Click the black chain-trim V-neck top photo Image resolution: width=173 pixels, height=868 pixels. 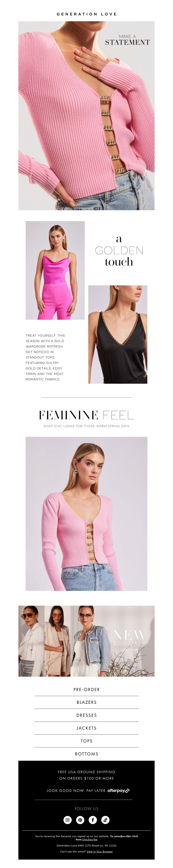[x=118, y=334]
